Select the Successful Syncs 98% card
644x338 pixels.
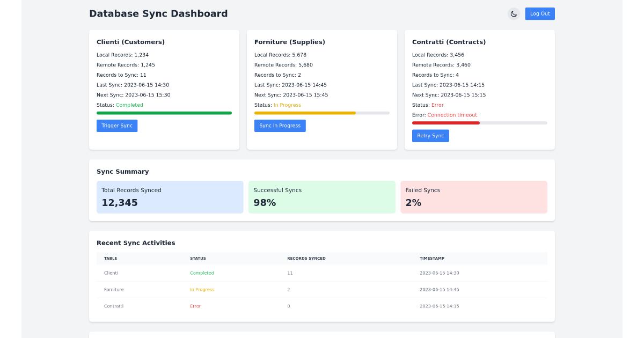tap(322, 197)
